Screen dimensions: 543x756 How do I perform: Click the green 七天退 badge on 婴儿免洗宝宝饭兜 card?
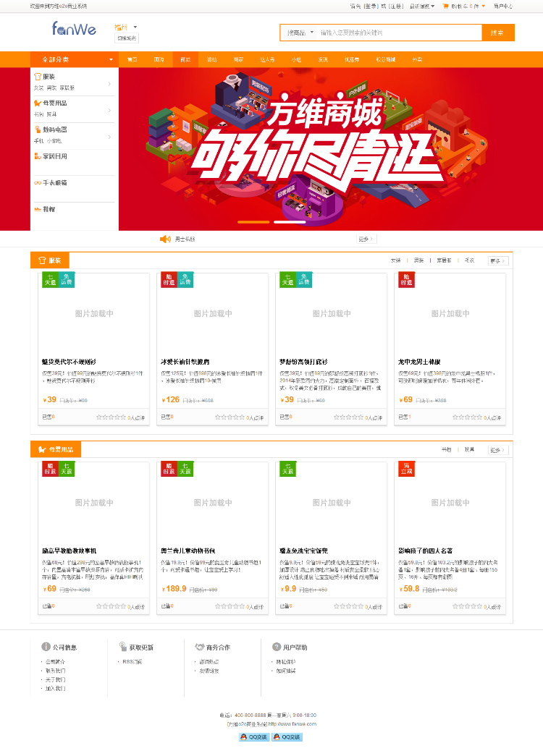tap(287, 469)
